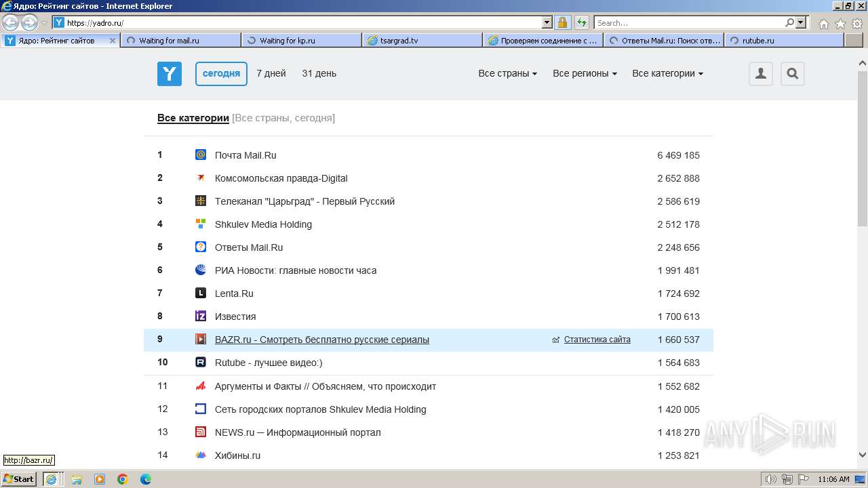The image size is (868, 488).
Task: Select the 7 дней period tab
Action: point(271,73)
